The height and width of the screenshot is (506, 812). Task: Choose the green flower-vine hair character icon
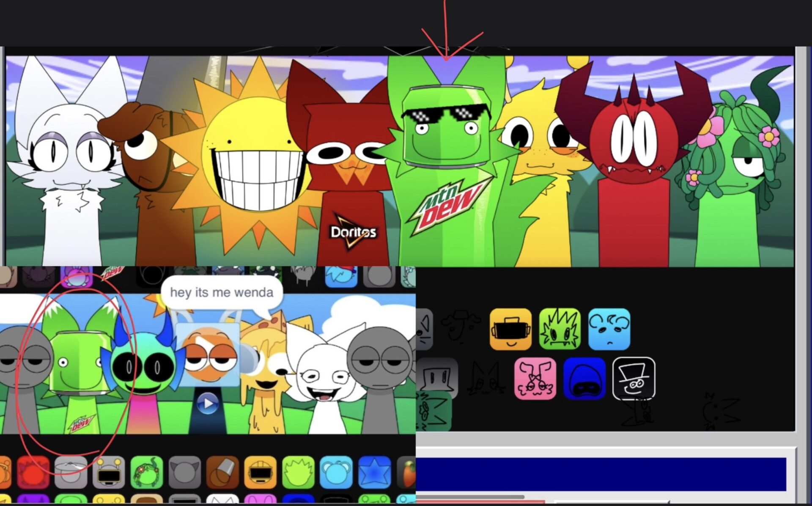coord(147,472)
